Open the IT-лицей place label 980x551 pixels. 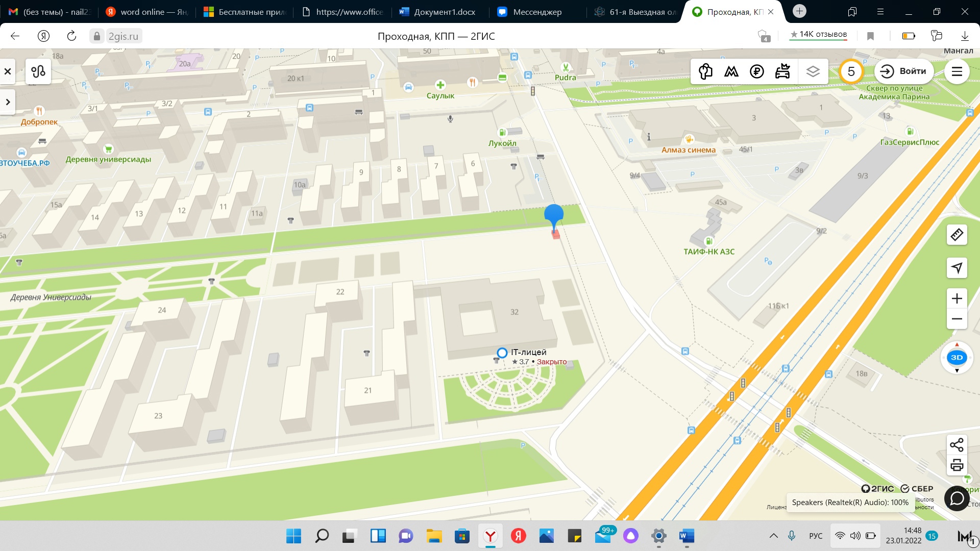(528, 353)
